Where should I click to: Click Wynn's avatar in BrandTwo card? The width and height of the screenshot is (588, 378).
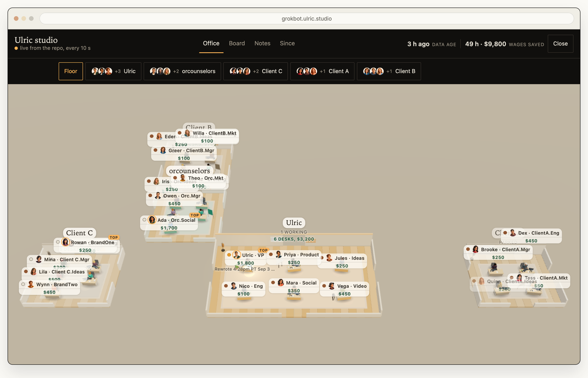31,284
